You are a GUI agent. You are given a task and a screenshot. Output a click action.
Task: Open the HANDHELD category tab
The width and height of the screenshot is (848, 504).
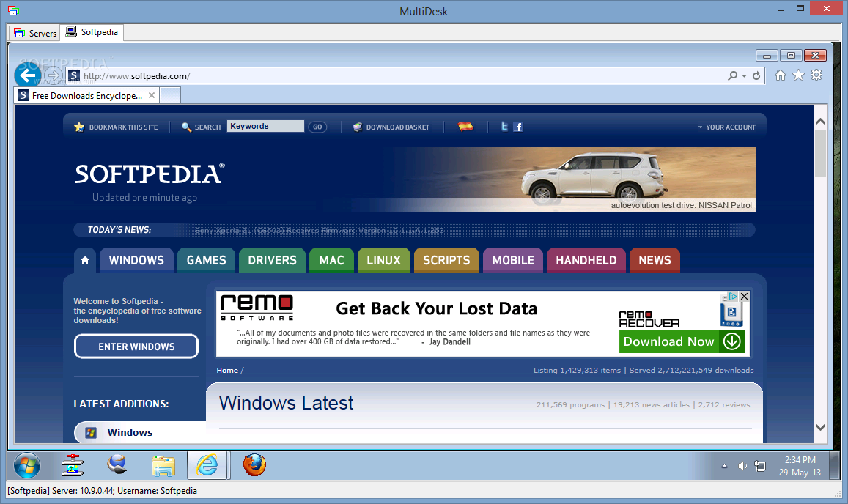[586, 260]
